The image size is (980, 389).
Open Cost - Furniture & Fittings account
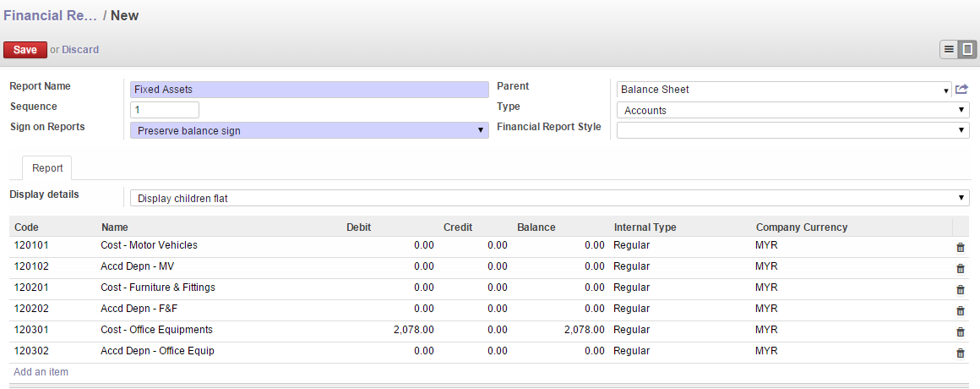click(158, 288)
